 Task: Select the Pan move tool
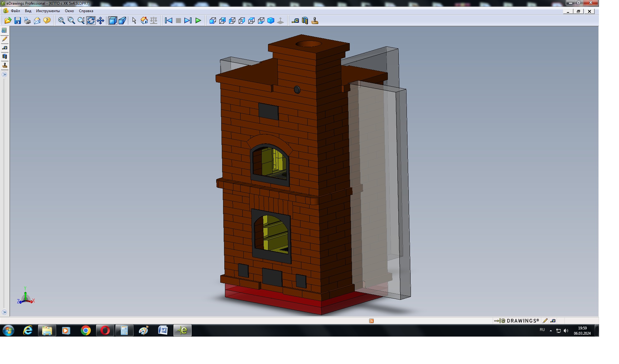click(x=100, y=21)
